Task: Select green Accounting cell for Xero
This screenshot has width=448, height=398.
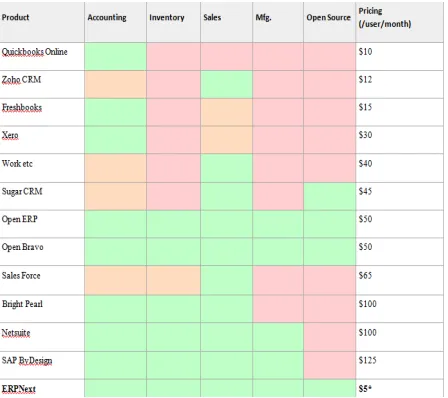Action: [115, 140]
